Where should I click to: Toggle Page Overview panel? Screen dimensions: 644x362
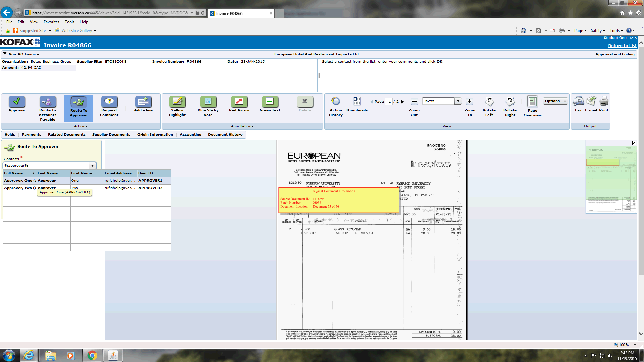coord(532,101)
